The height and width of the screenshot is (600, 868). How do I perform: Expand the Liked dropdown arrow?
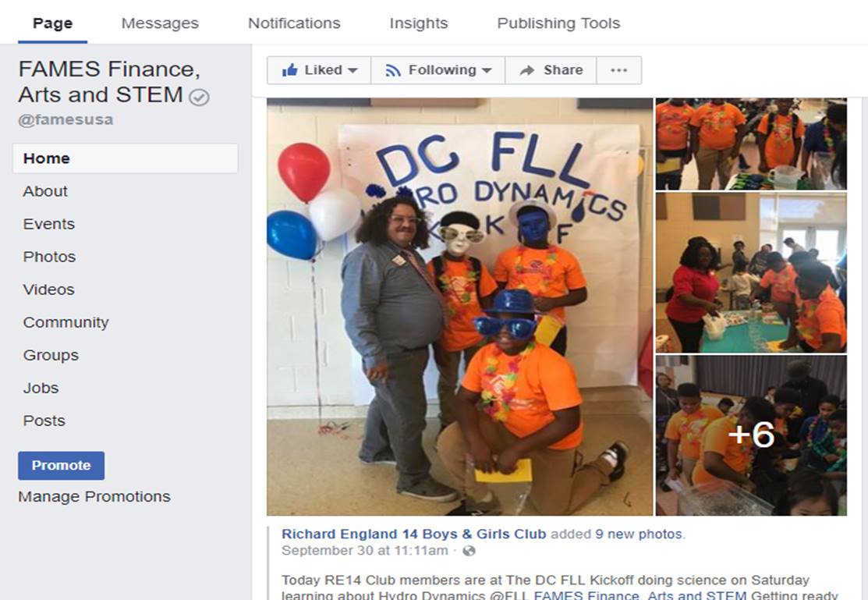tap(353, 70)
